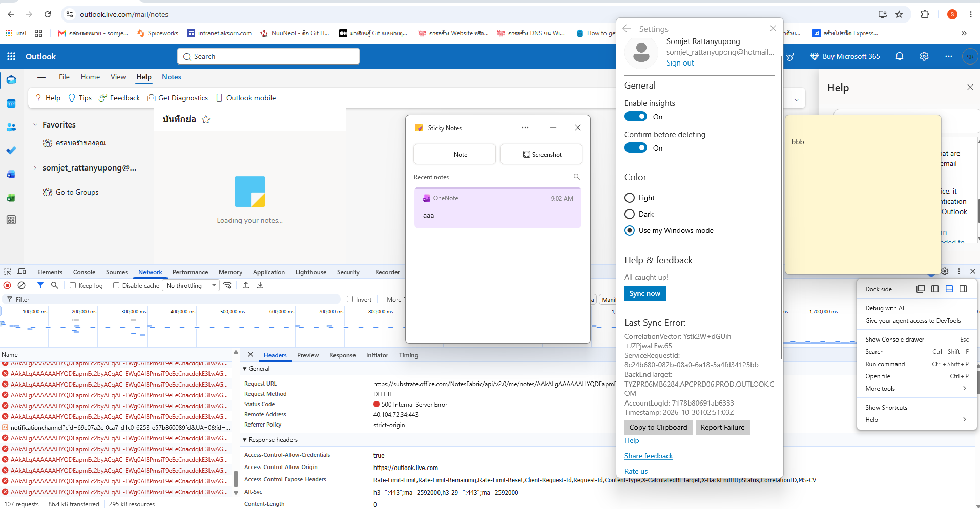The height and width of the screenshot is (509, 980).
Task: Open the Home ribbon tab
Action: click(90, 77)
